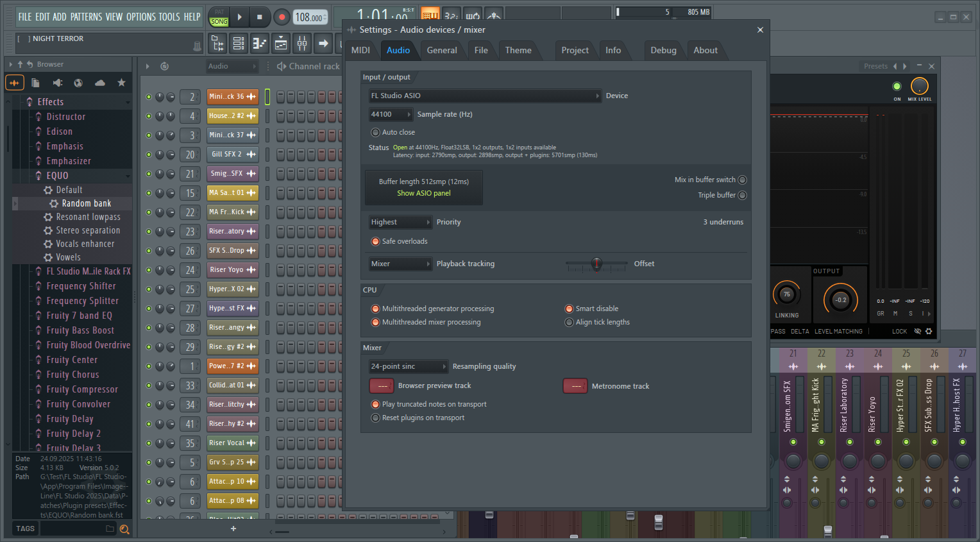Click the Metronome track selector
This screenshot has height=542, width=980.
tap(575, 386)
